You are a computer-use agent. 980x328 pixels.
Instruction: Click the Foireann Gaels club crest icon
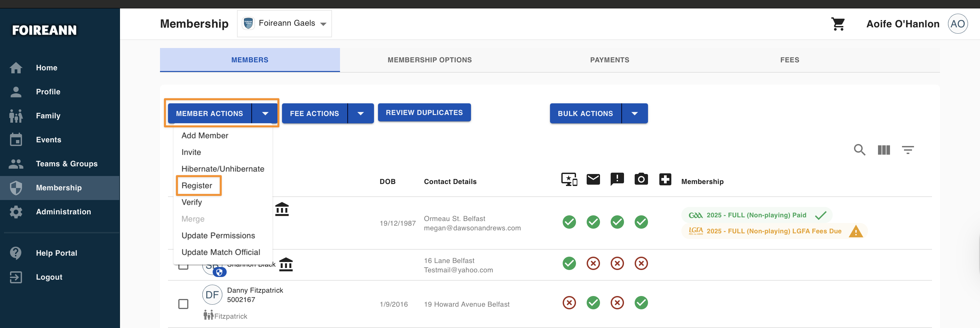pyautogui.click(x=248, y=23)
